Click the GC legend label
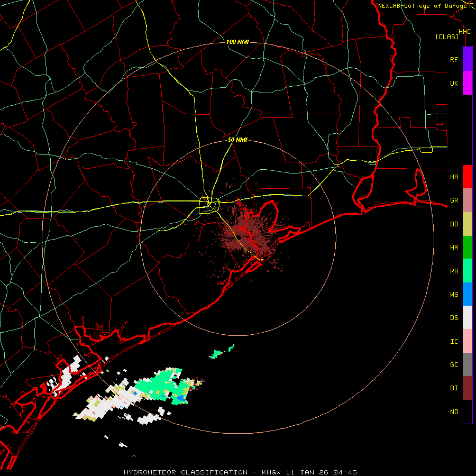 coord(454,364)
